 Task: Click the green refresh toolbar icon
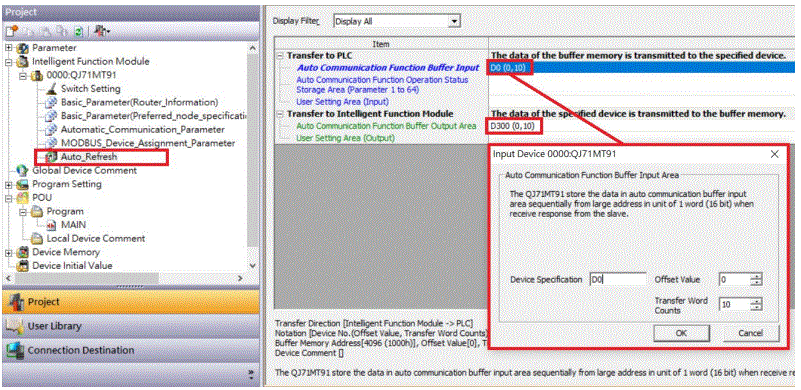(79, 32)
